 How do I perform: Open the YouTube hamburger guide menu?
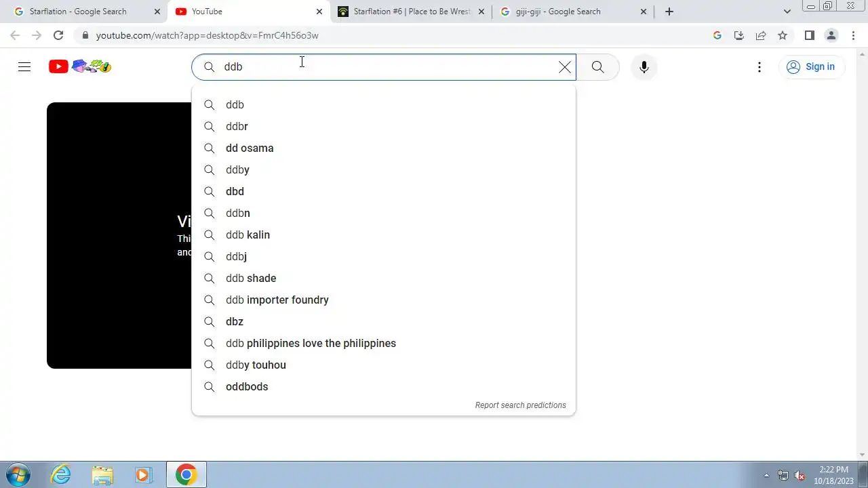[24, 66]
